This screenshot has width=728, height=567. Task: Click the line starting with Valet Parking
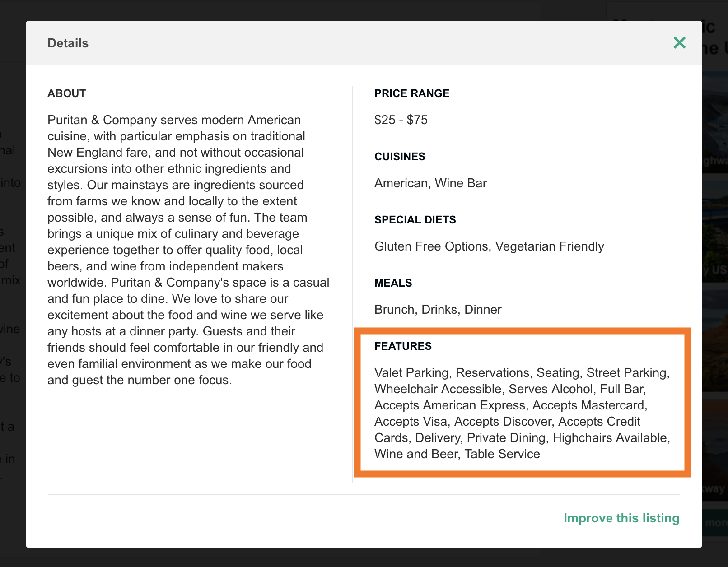522,373
